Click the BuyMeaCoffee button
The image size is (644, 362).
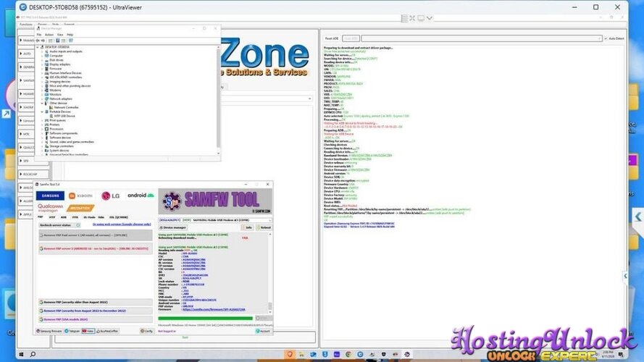[107, 331]
